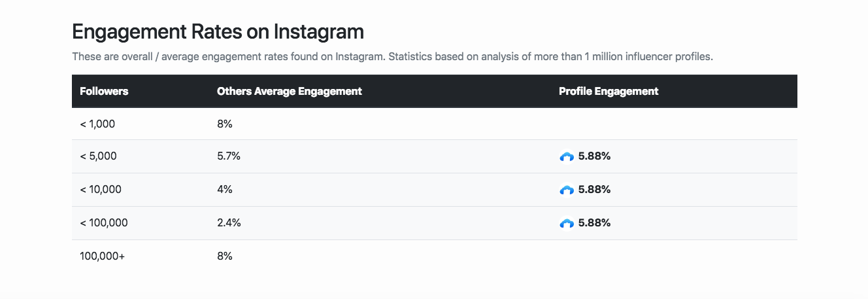The width and height of the screenshot is (868, 299).
Task: Click the < 100,000 followers cell
Action: pos(104,223)
